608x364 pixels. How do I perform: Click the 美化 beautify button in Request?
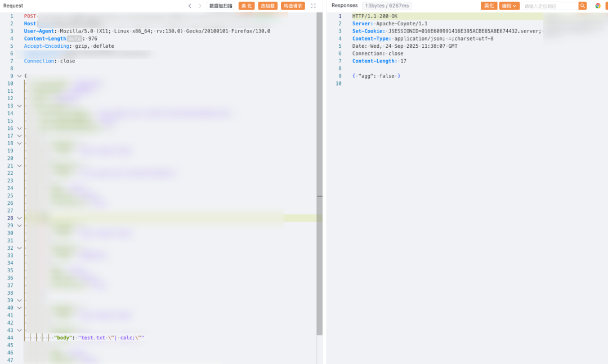[247, 6]
